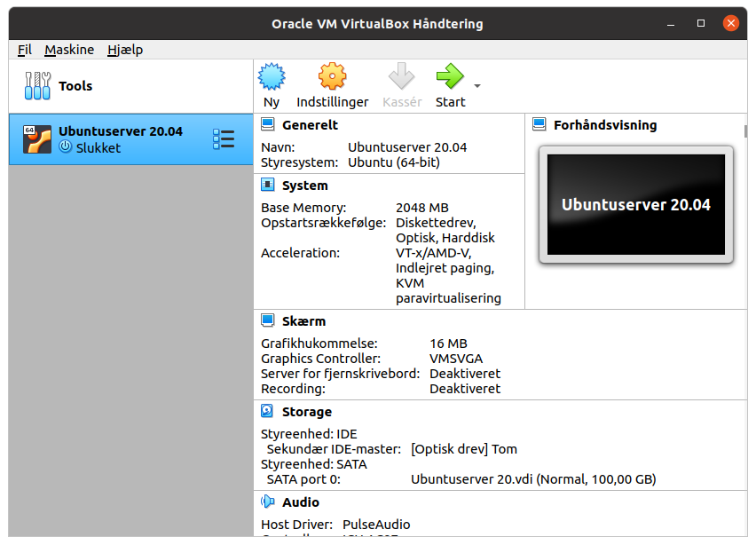Select the Tools wrench-and-screwdriver icon
The width and height of the screenshot is (756, 545).
click(37, 86)
